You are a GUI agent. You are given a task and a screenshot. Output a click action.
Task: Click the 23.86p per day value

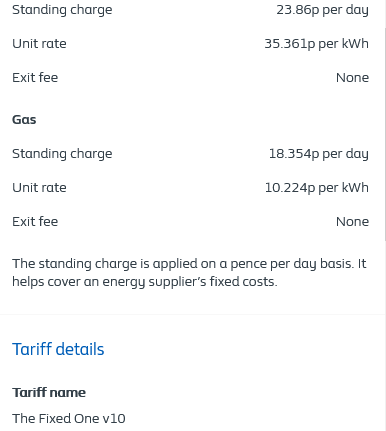pyautogui.click(x=322, y=10)
